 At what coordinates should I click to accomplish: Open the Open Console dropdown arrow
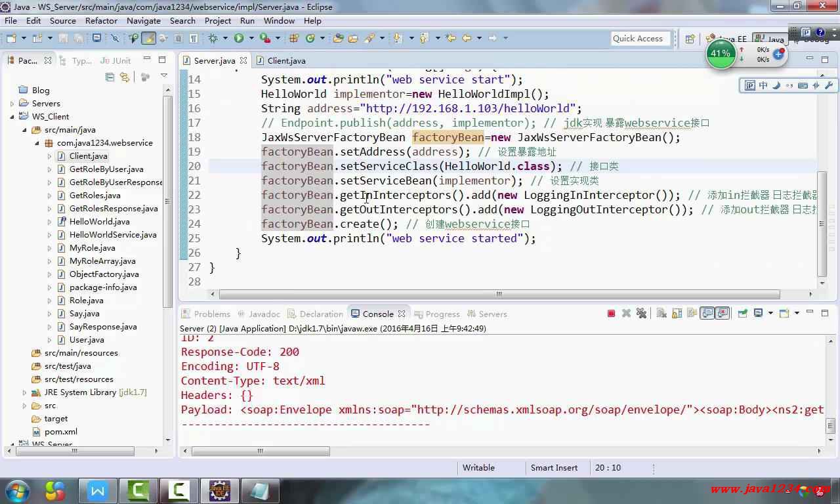(x=797, y=314)
